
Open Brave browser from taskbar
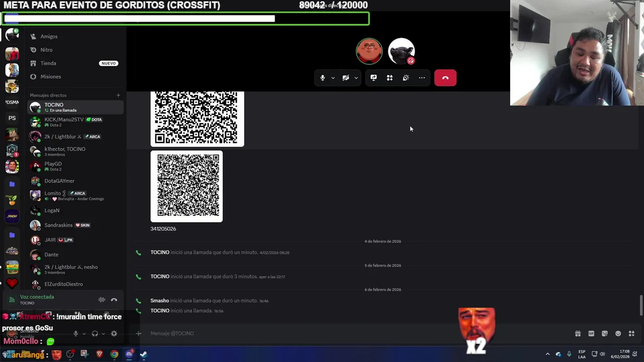pos(99,354)
